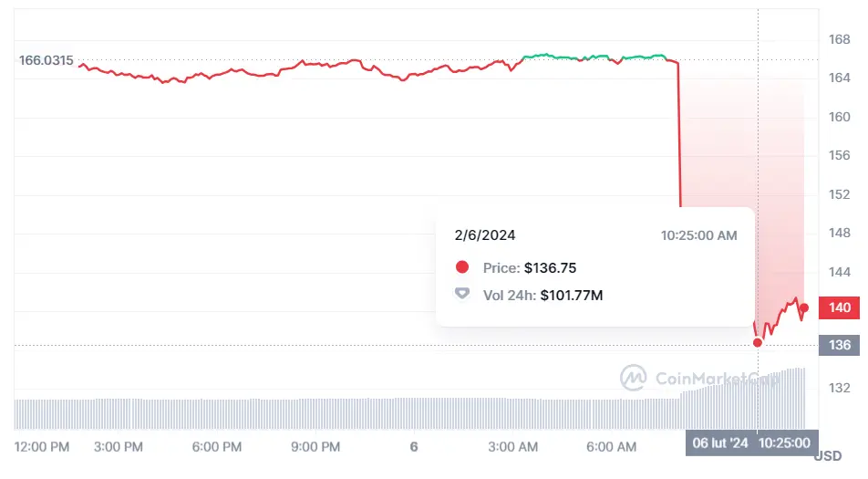The image size is (868, 479).
Task: Click the 168 price axis label
Action: point(839,39)
